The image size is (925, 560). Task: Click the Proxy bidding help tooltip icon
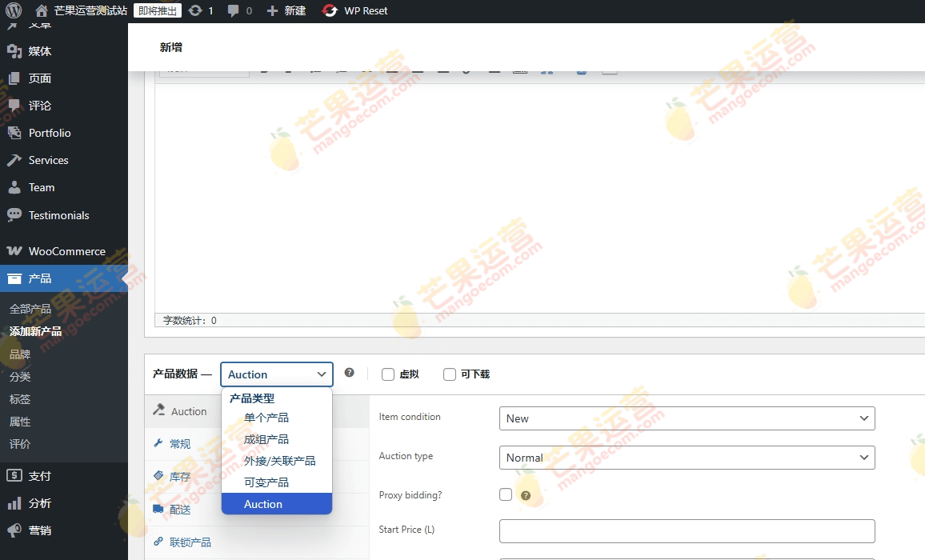pos(526,495)
